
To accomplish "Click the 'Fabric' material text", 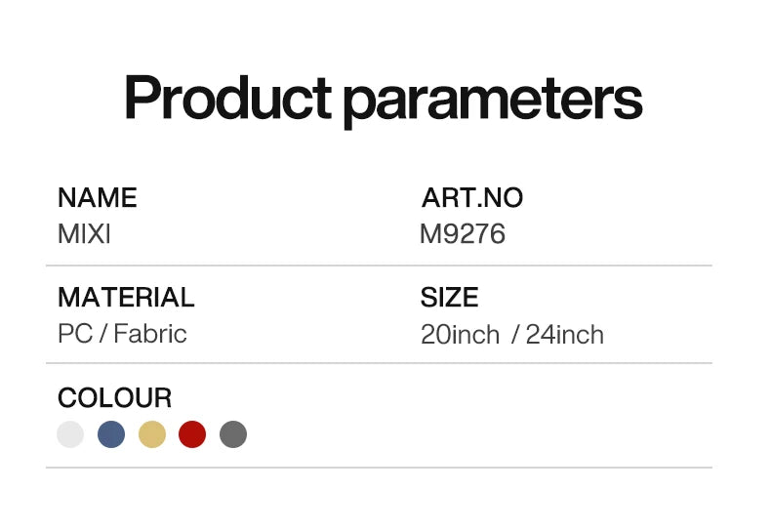I will tap(150, 334).
